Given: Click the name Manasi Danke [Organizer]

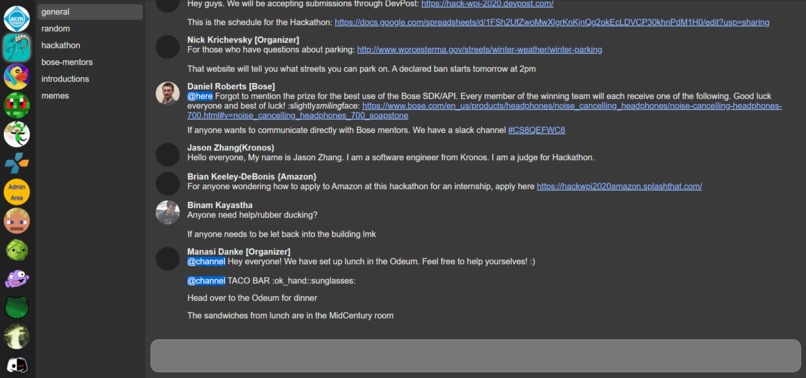Looking at the screenshot, I should pyautogui.click(x=239, y=251).
